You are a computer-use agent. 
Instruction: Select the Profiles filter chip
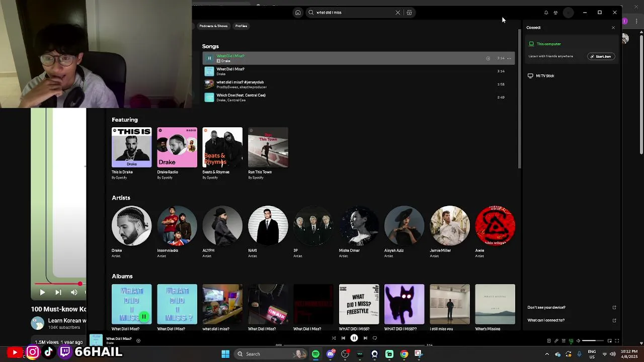(241, 26)
